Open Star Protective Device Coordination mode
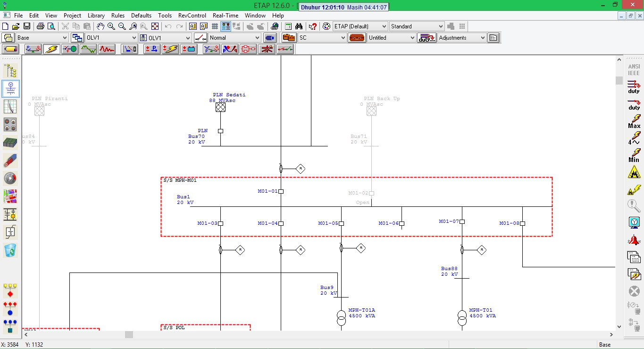This screenshot has width=644, height=349. (x=129, y=49)
